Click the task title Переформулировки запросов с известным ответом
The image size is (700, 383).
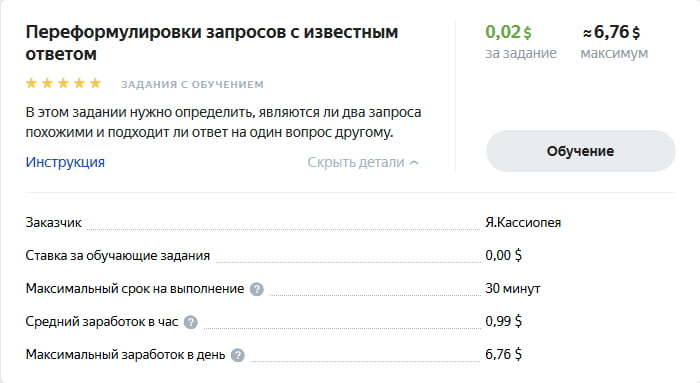tap(212, 43)
